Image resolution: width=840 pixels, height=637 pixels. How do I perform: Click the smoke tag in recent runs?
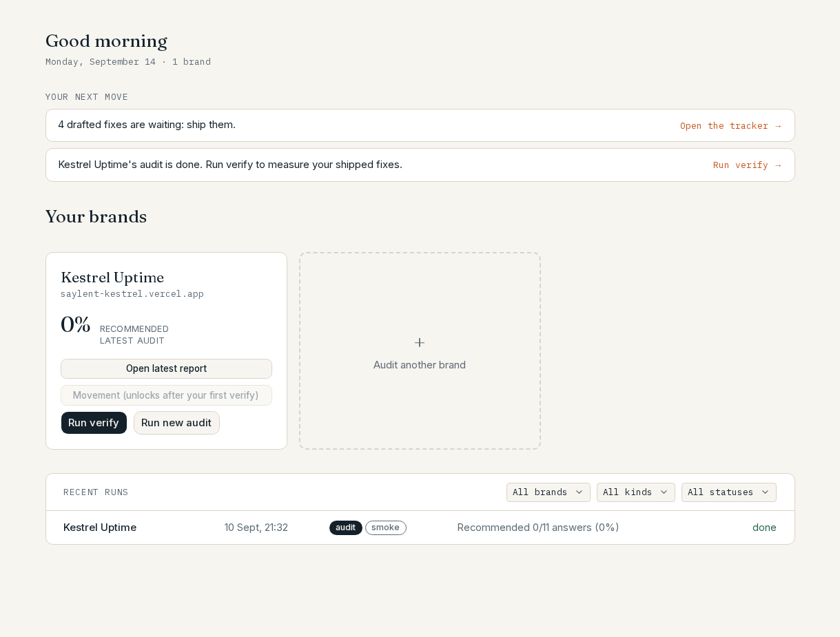point(386,528)
